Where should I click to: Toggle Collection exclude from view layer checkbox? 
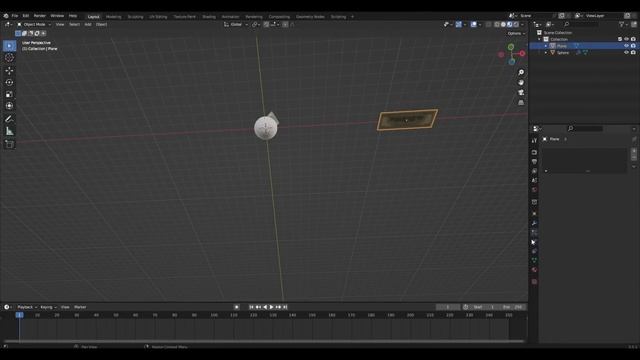click(x=620, y=39)
